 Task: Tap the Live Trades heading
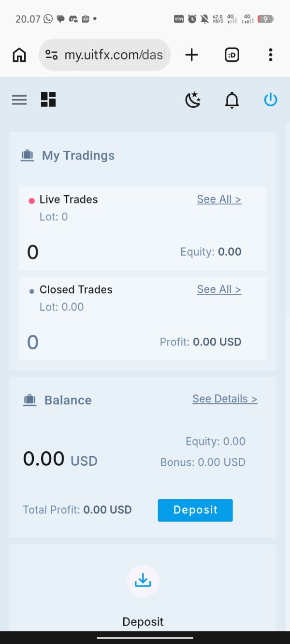[x=69, y=200]
